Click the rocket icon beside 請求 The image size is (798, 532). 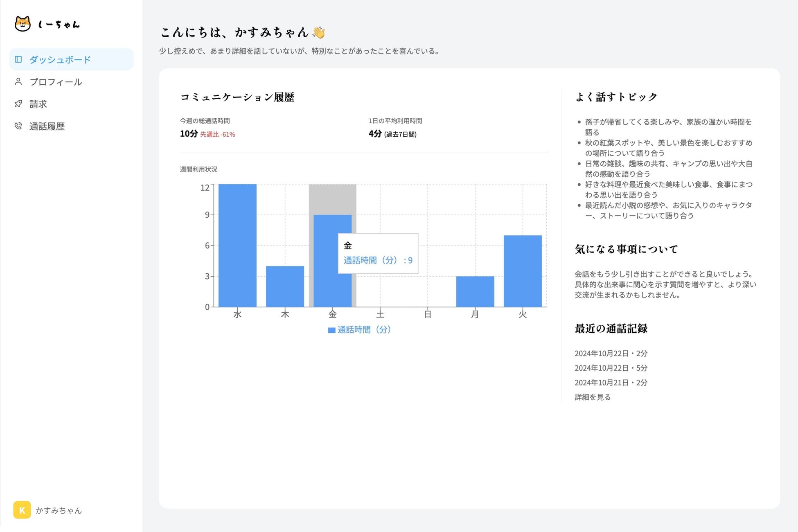[18, 104]
